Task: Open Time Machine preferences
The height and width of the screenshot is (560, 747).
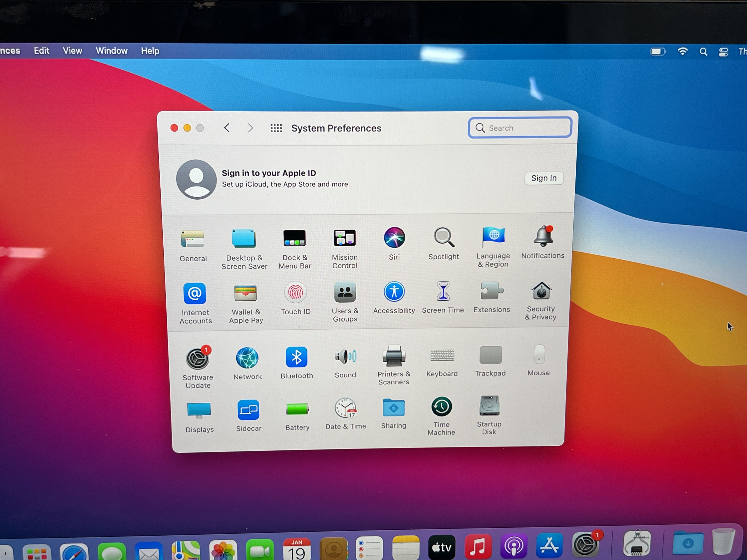Action: point(441,407)
